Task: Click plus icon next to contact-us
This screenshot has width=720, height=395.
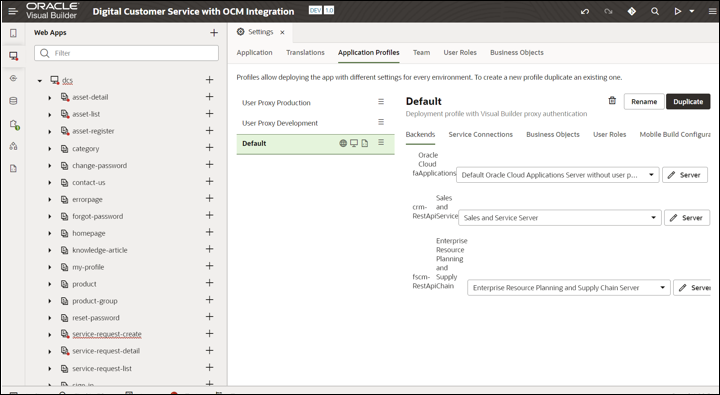Action: 209,181
